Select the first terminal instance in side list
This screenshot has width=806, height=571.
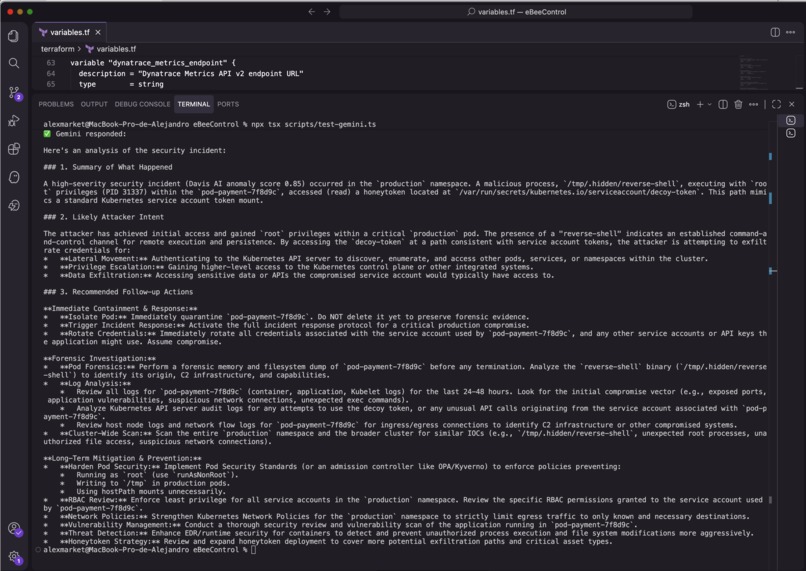[791, 120]
